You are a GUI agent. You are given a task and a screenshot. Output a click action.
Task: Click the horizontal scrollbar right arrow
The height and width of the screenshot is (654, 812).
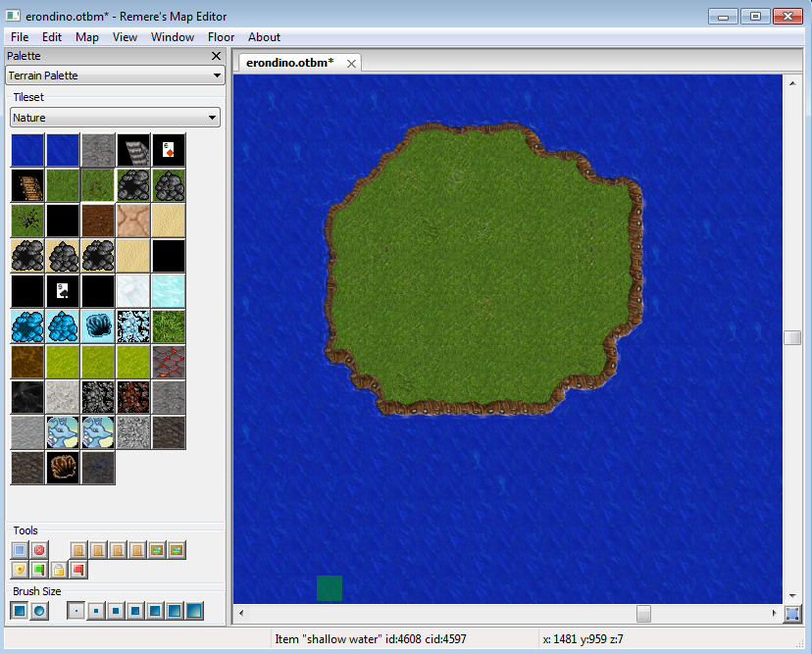774,614
